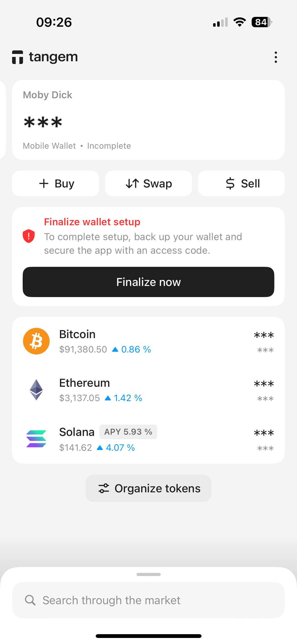Tap the Ethereum diamond icon
This screenshot has width=297, height=644.
(36, 390)
